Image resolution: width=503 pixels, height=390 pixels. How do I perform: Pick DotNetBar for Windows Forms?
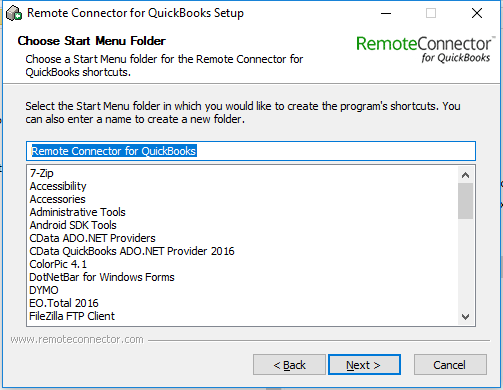pos(102,277)
